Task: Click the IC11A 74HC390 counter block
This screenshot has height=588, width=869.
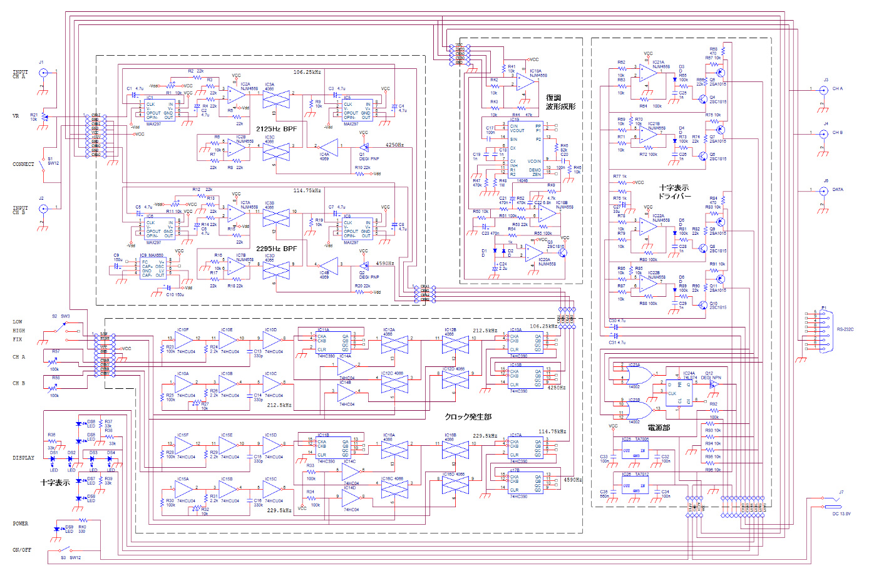Action: pos(332,343)
